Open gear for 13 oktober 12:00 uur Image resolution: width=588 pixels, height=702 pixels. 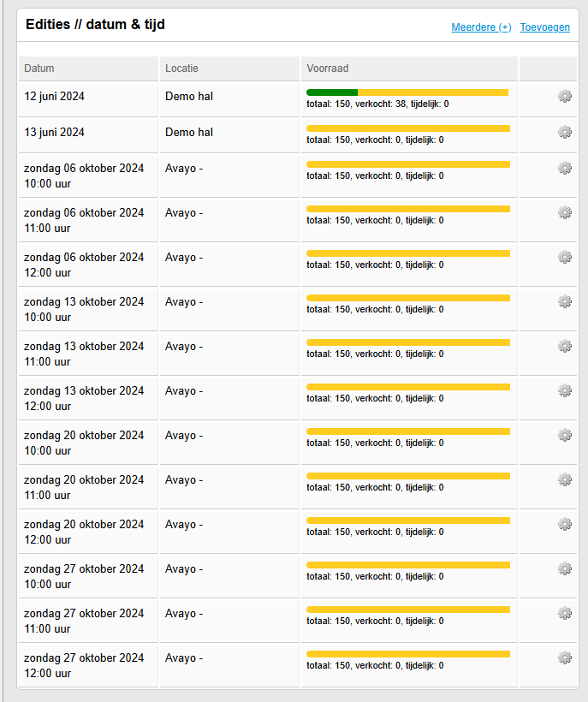(x=565, y=390)
